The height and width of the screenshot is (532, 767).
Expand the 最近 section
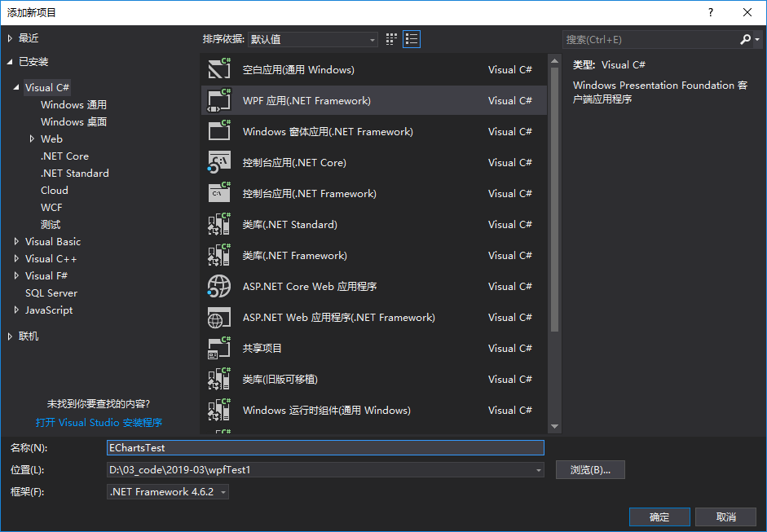[x=10, y=38]
